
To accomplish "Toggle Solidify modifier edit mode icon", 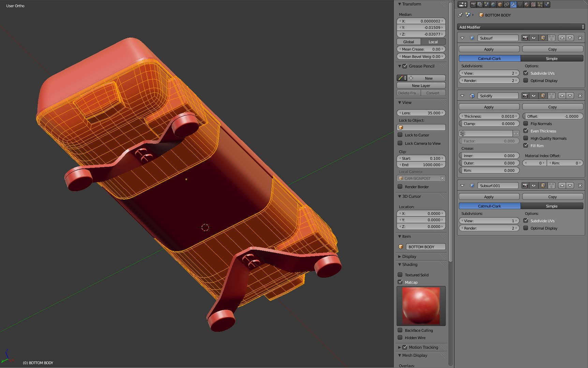I will coord(543,96).
